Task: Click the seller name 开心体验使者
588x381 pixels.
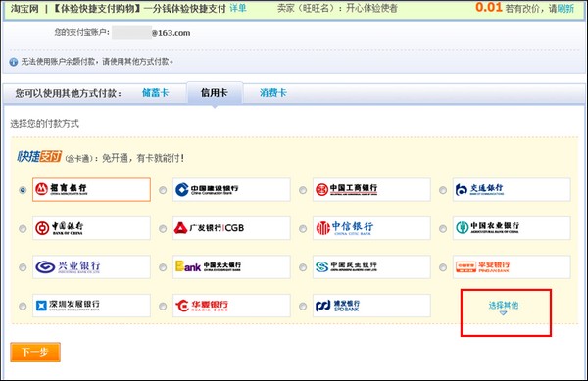Action: [371, 8]
